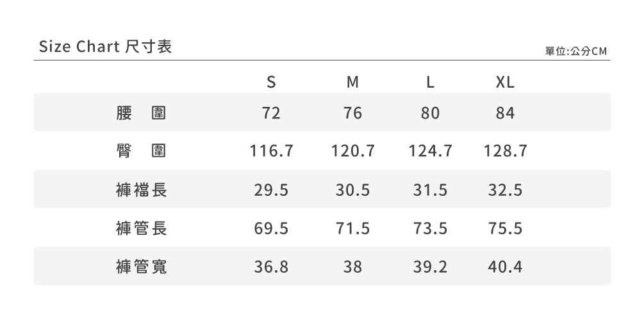
Task: Click the waist value 84 cell
Action: click(505, 113)
